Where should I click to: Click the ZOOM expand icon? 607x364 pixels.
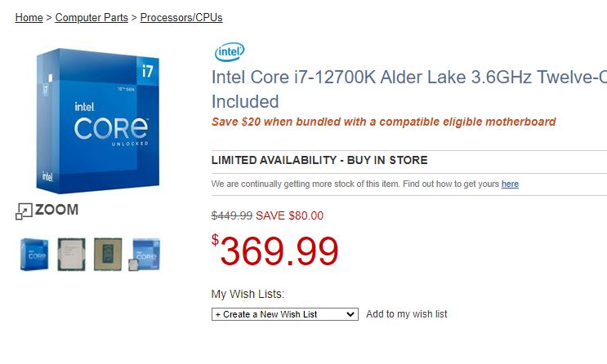(24, 211)
